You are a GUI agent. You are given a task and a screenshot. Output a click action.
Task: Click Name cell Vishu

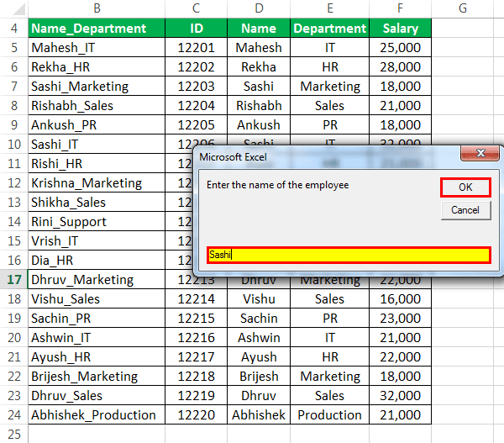click(x=259, y=299)
